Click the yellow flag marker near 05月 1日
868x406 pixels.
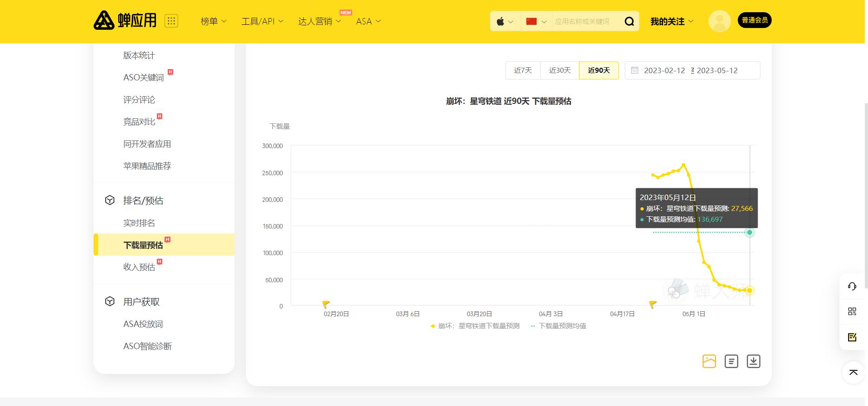click(x=653, y=304)
